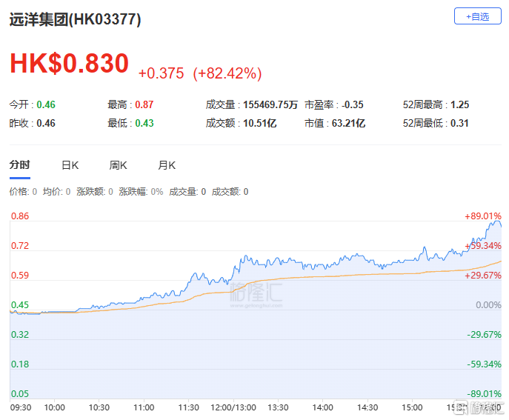Select the stock title 远洋集团(HK03377)
Viewport: 509px width, 420px height.
pos(75,19)
